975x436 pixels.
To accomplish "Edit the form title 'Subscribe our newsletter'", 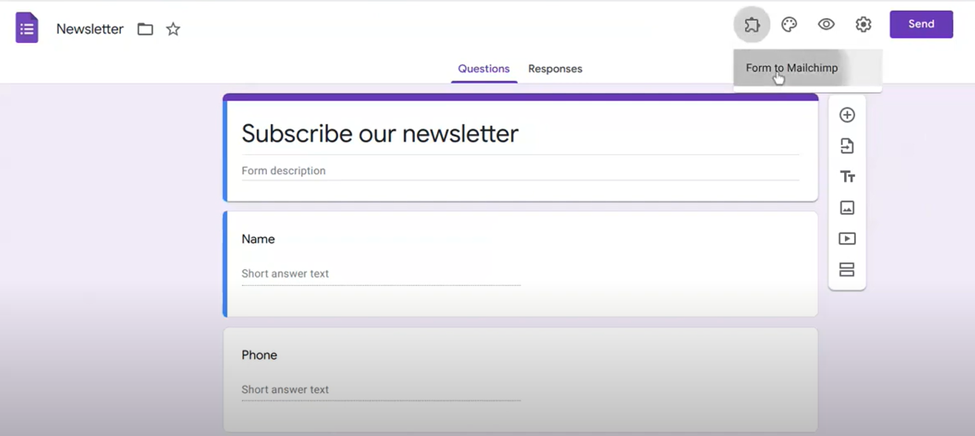I will [x=380, y=134].
